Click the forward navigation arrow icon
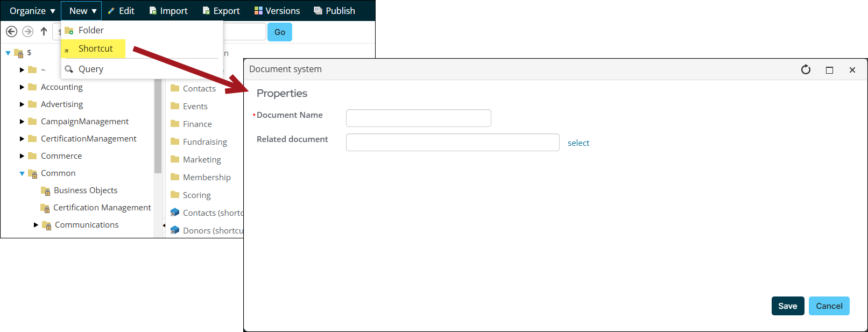This screenshot has height=332, width=868. coord(27,32)
